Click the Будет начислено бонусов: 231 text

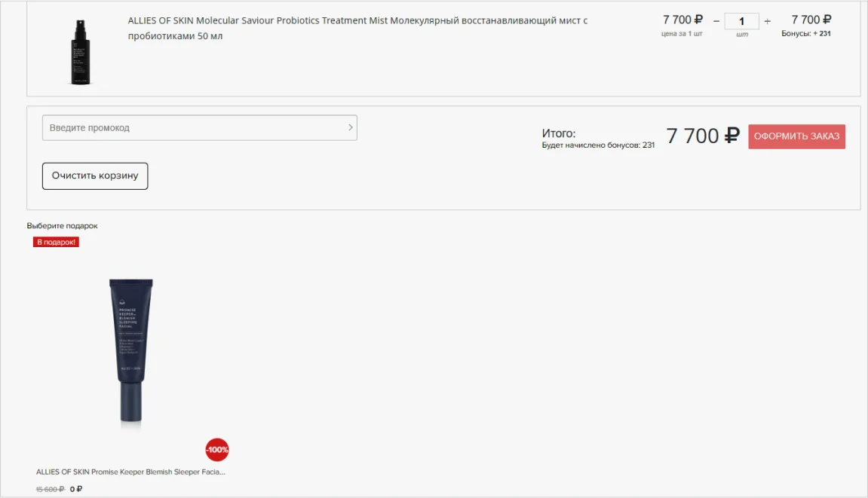tap(598, 145)
